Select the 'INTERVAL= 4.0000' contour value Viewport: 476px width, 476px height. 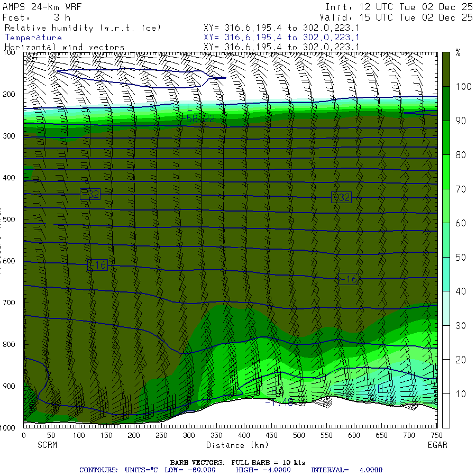346,470
